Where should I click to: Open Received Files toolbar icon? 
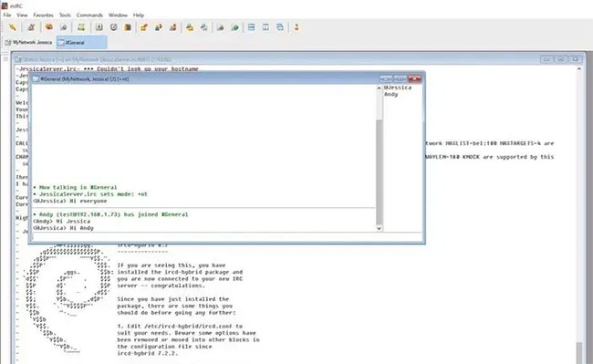tap(190, 27)
